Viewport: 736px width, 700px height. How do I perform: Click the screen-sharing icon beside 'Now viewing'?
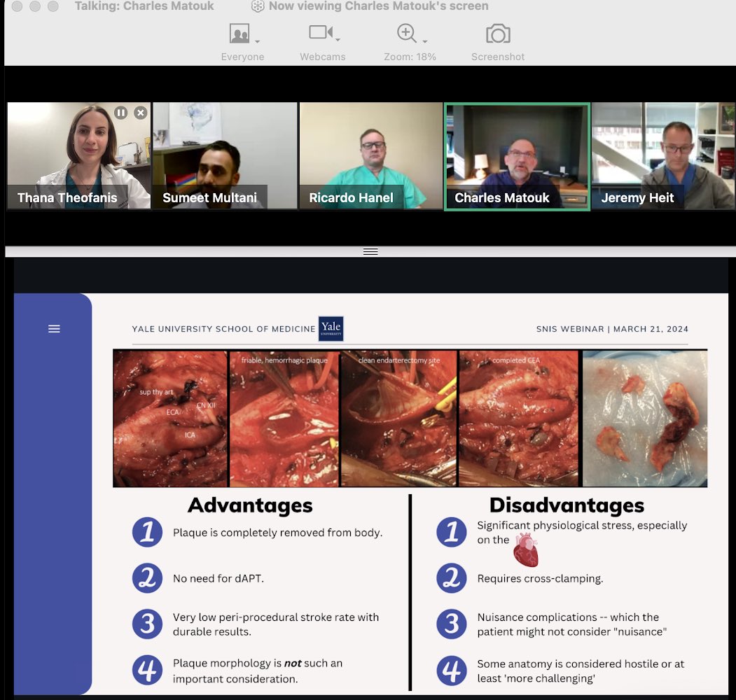257,6
